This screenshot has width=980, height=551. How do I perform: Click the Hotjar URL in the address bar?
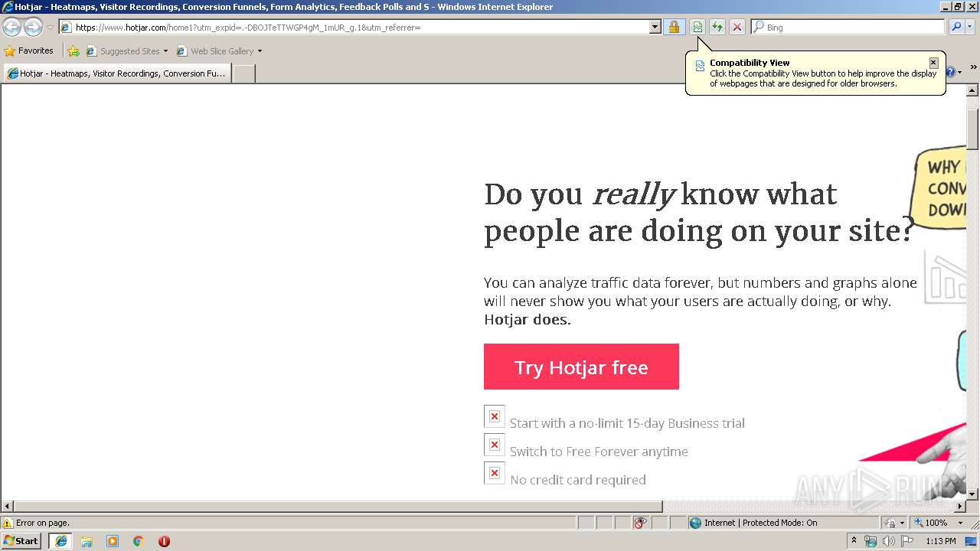click(248, 28)
